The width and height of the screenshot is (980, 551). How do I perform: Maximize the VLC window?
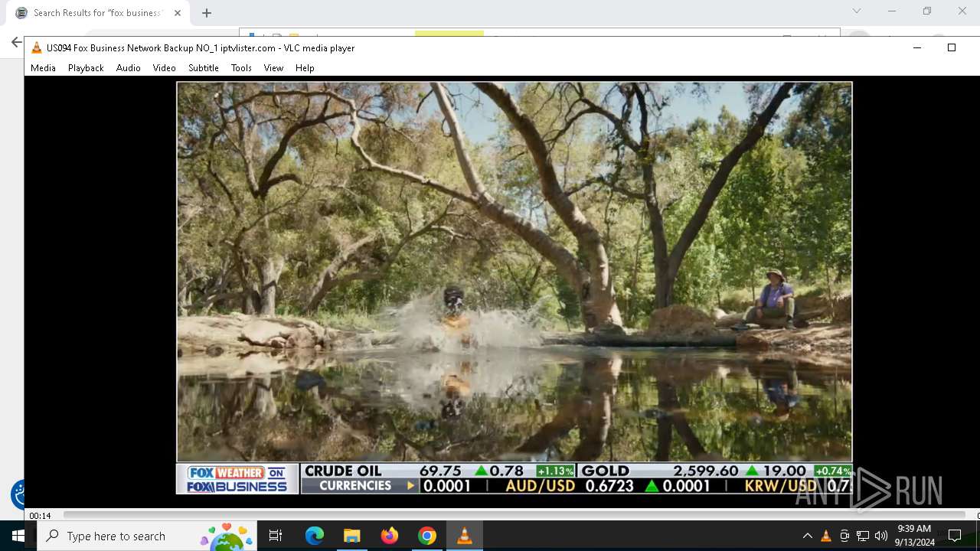952,47
